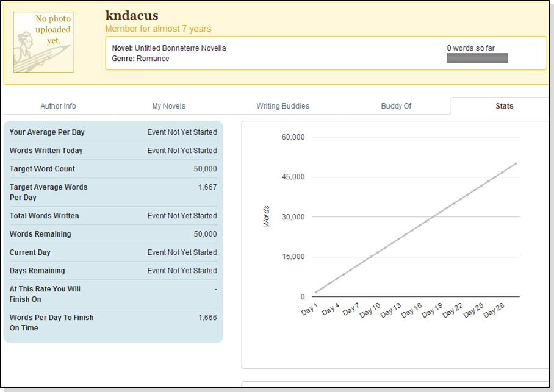This screenshot has height=392, width=554.
Task: Click the gray word count progress bar
Action: point(477,59)
